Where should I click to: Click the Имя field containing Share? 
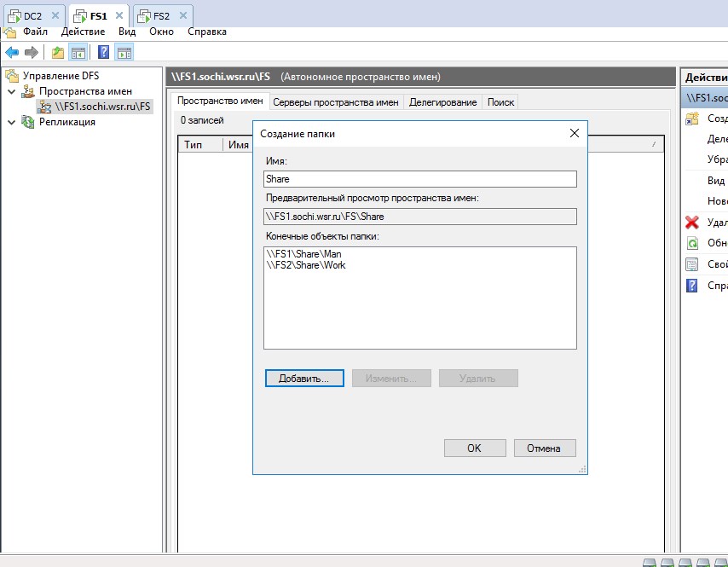(x=419, y=179)
